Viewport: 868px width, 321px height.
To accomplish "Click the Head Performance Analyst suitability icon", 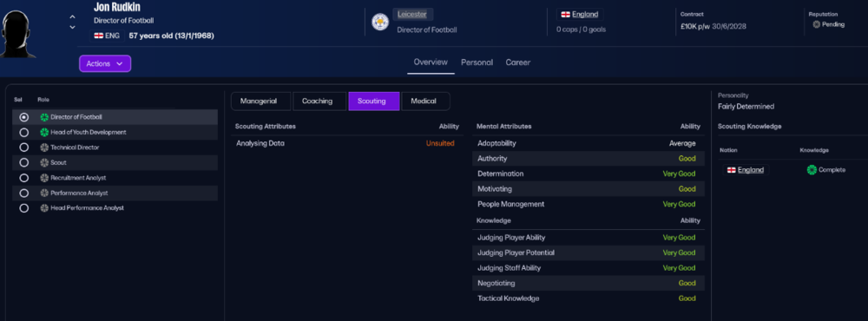I will [x=44, y=208].
